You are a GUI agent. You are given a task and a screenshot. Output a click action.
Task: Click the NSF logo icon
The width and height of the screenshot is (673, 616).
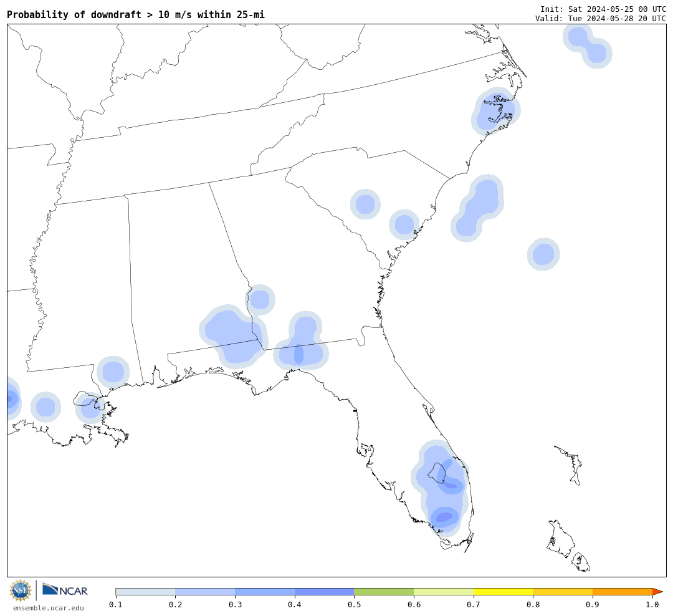pos(21,590)
